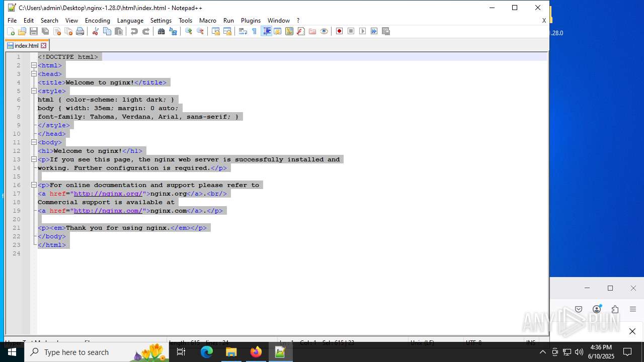This screenshot has width=644, height=362.
Task: Open Microsoft Edge from the taskbar
Action: pyautogui.click(x=207, y=352)
